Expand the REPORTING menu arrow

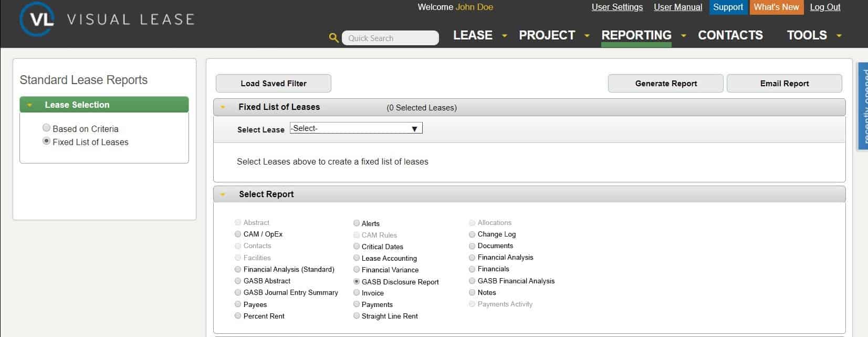point(684,36)
